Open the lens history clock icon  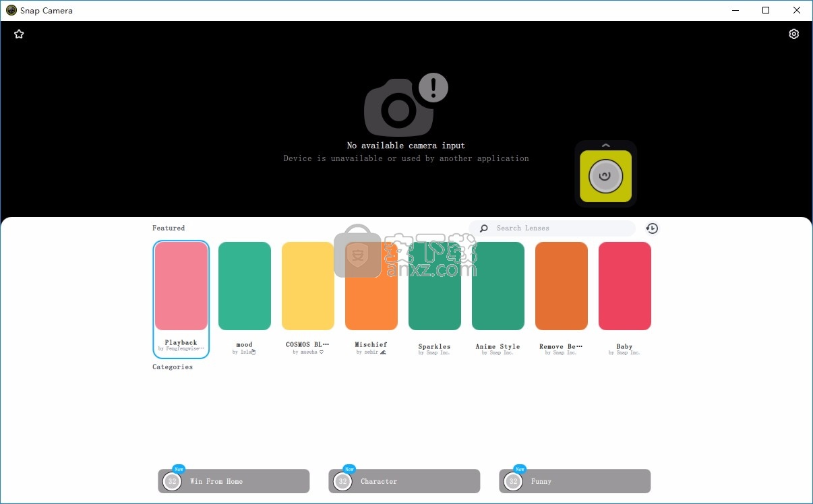tap(652, 228)
